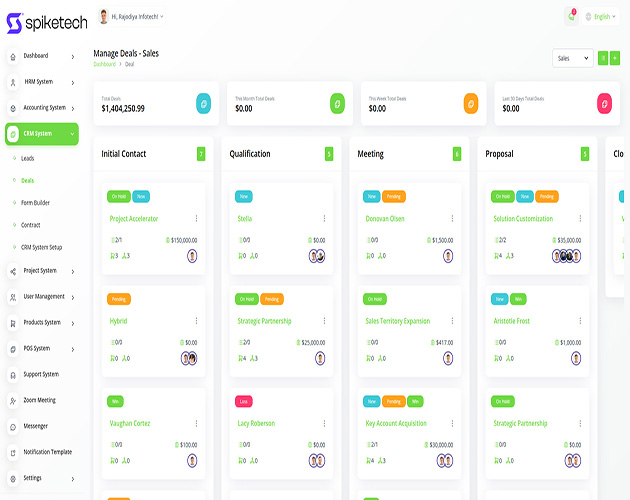
Task: Open the chat messages notification icon
Action: [x=571, y=16]
